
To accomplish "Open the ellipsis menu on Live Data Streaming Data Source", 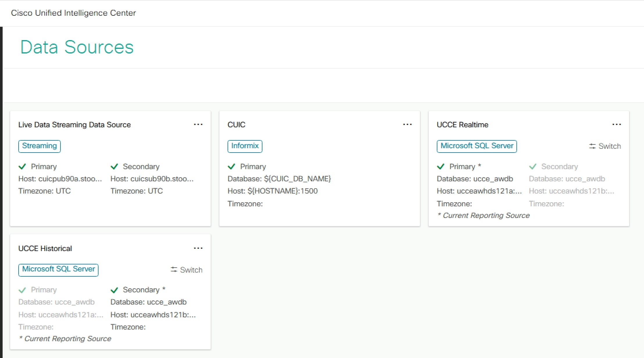I will coord(198,124).
